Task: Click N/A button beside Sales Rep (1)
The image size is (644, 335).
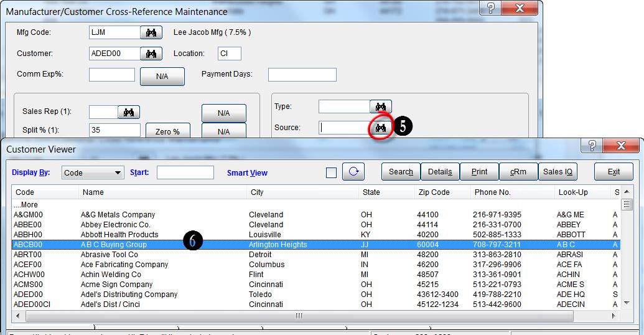Action: (x=224, y=113)
